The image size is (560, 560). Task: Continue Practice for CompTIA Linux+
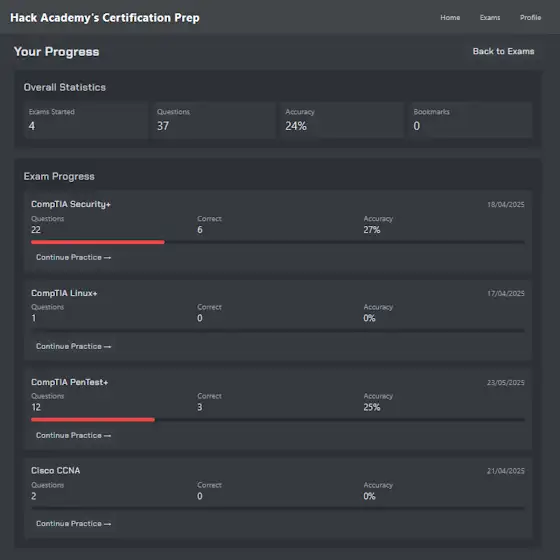(74, 346)
